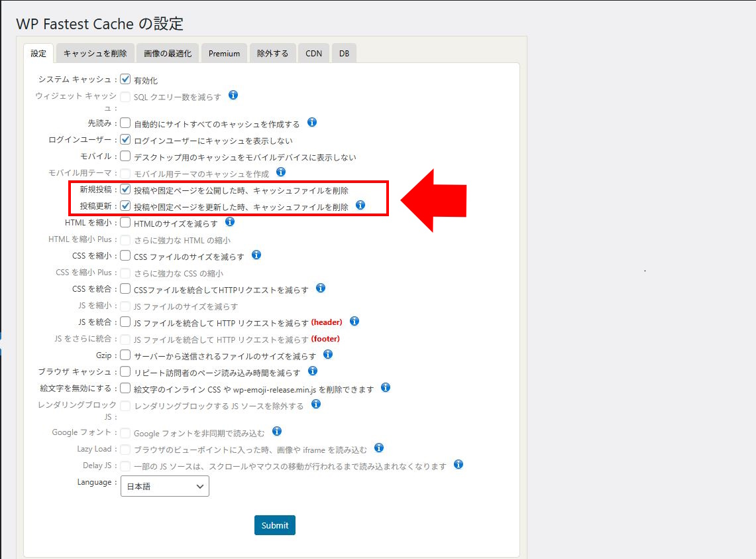Open info icon for レンダリングブロック JS
The height and width of the screenshot is (559, 756).
point(316,404)
